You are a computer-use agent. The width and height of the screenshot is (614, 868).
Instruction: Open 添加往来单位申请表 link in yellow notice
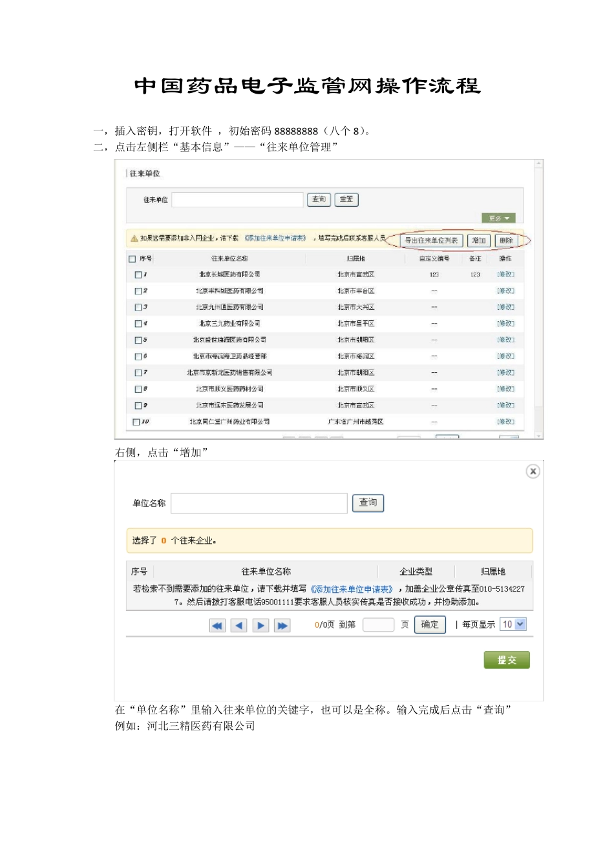[x=276, y=238]
